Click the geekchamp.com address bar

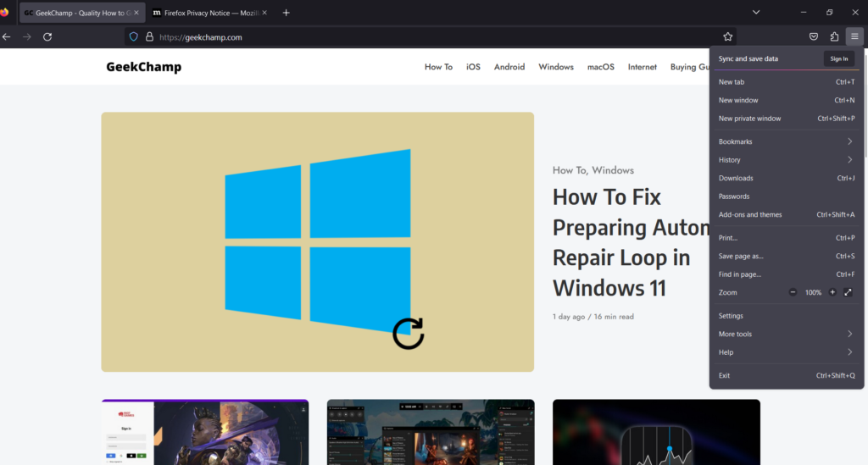point(424,36)
